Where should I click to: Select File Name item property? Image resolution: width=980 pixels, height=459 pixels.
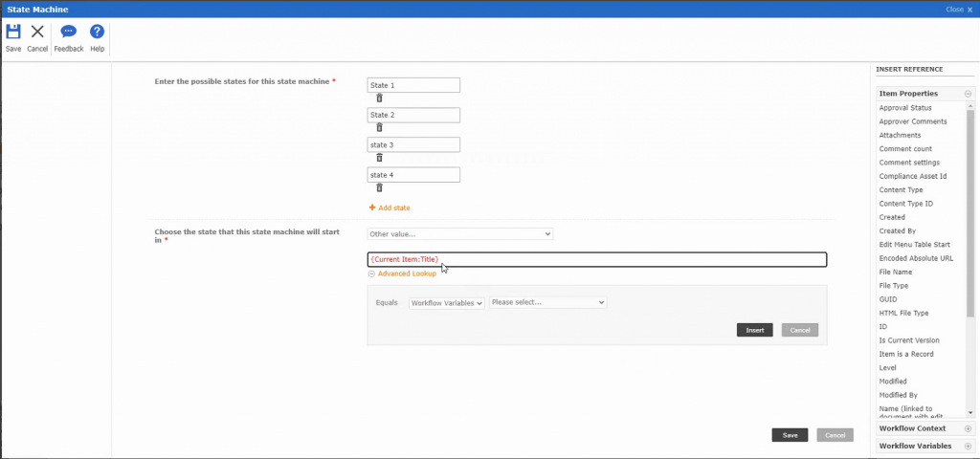pos(895,273)
